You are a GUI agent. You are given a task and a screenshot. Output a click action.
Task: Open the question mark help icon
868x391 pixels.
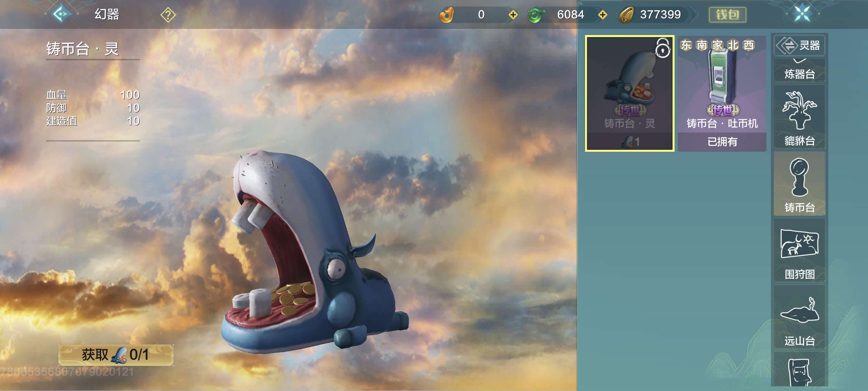point(168,15)
